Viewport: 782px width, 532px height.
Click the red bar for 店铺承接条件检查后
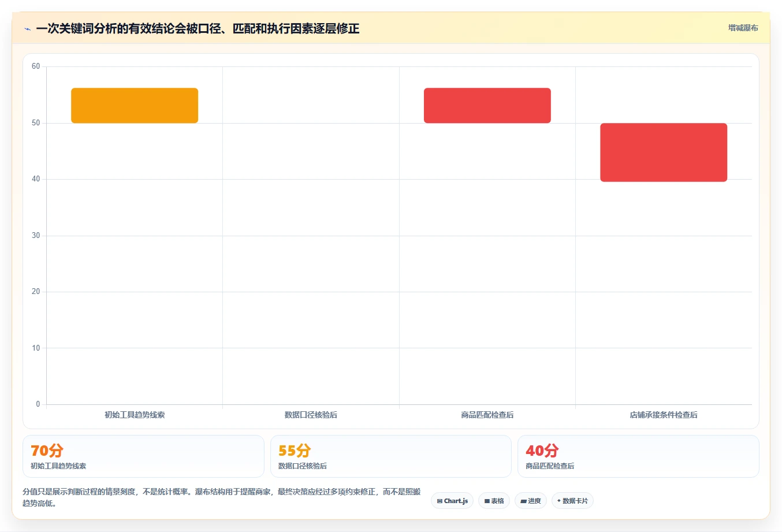[664, 152]
